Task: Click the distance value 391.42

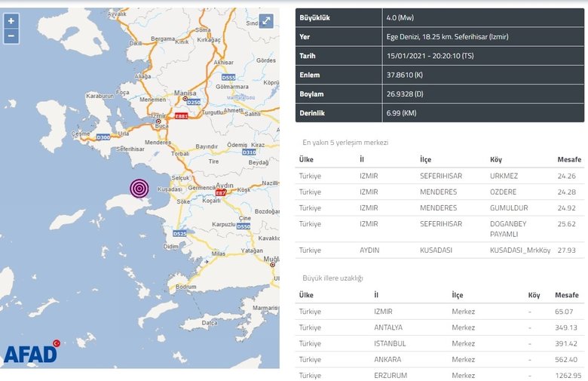Action: pos(566,343)
